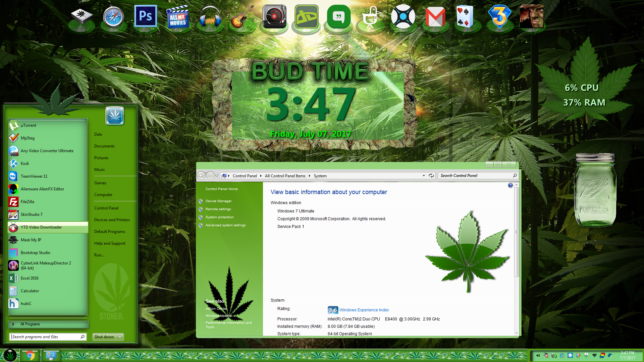Open Documents in Start menu
Screen dimensions: 644x362
pyautogui.click(x=104, y=146)
